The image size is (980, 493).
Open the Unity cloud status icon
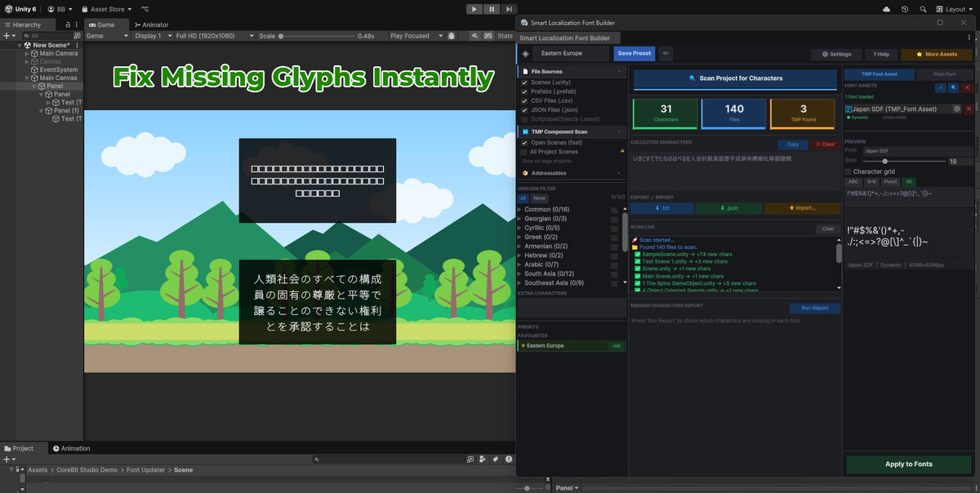point(887,9)
